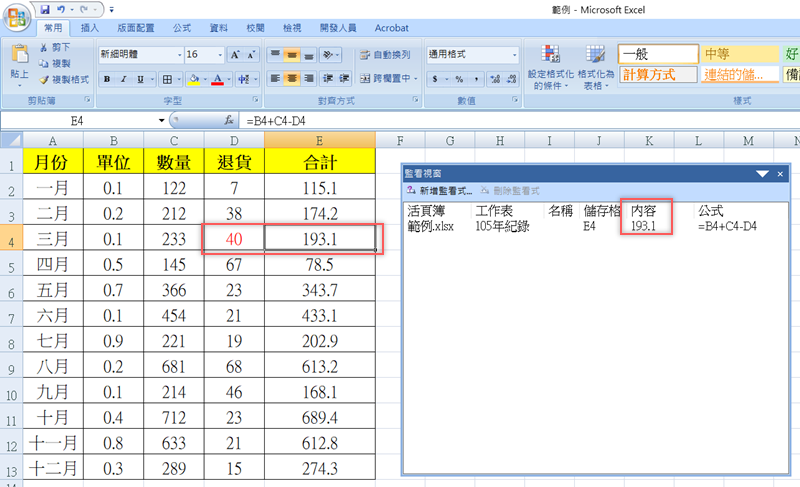Click the percent style button
This screenshot has width=800, height=487.
coord(459,78)
